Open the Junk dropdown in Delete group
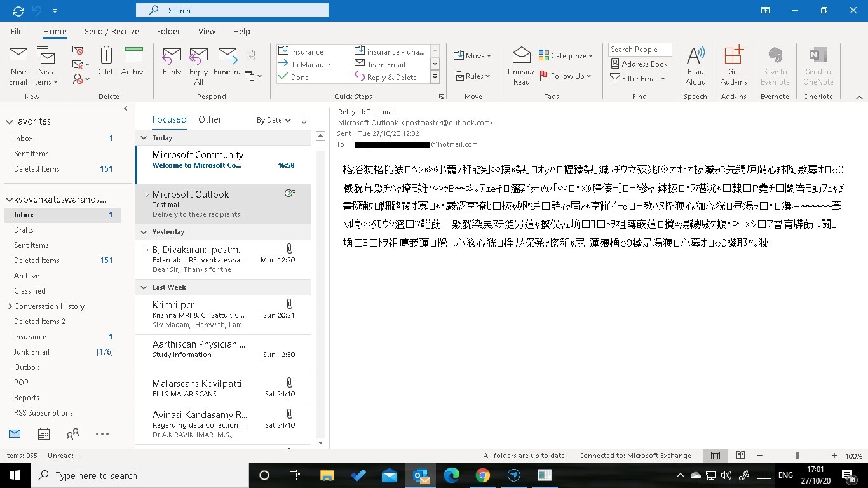 coord(81,79)
